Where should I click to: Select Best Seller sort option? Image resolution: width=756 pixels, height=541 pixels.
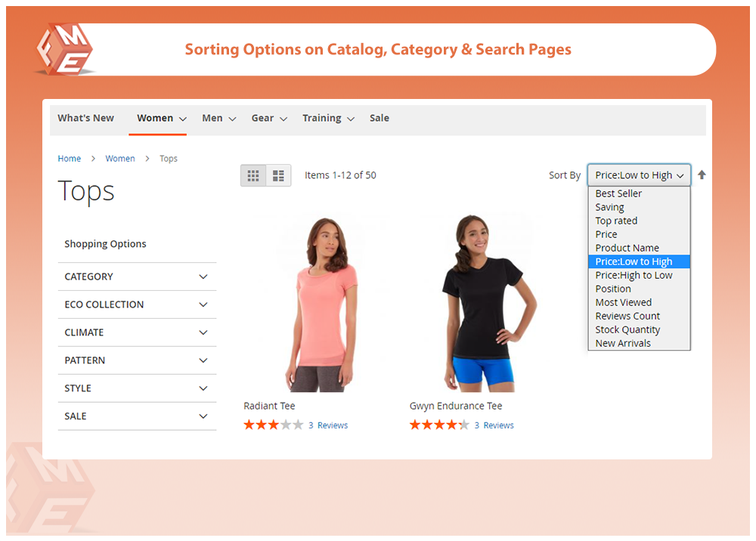click(x=640, y=193)
